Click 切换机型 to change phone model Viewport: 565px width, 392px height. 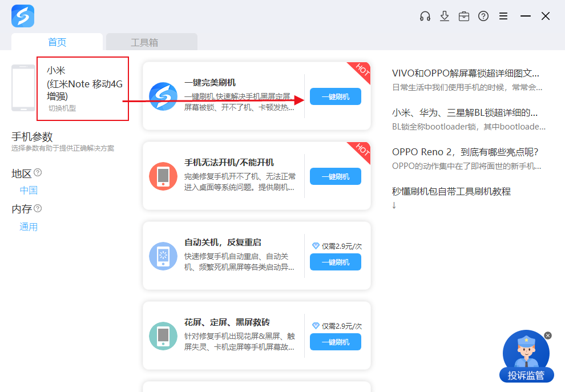click(x=62, y=108)
